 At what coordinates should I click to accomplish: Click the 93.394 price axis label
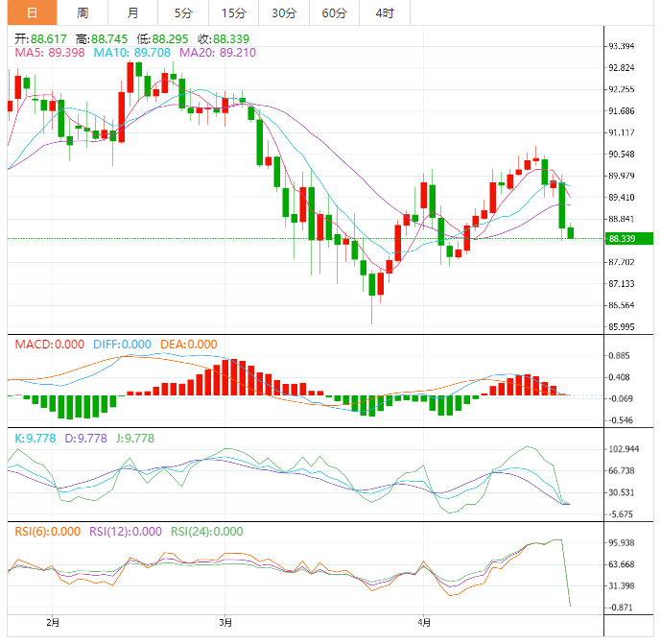tap(622, 46)
